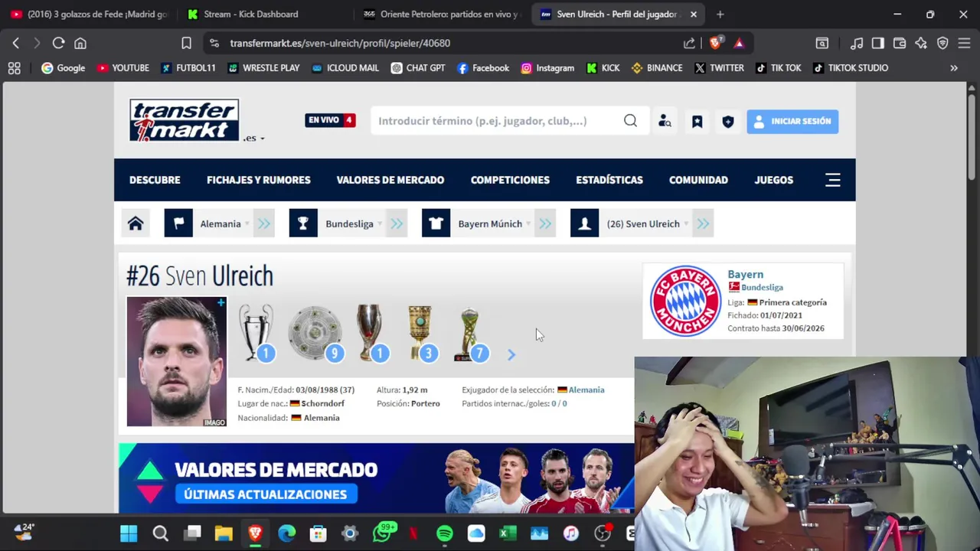Screen dimensions: 980x551
Task: Open the Brave VPN shield icon
Action: [x=942, y=43]
